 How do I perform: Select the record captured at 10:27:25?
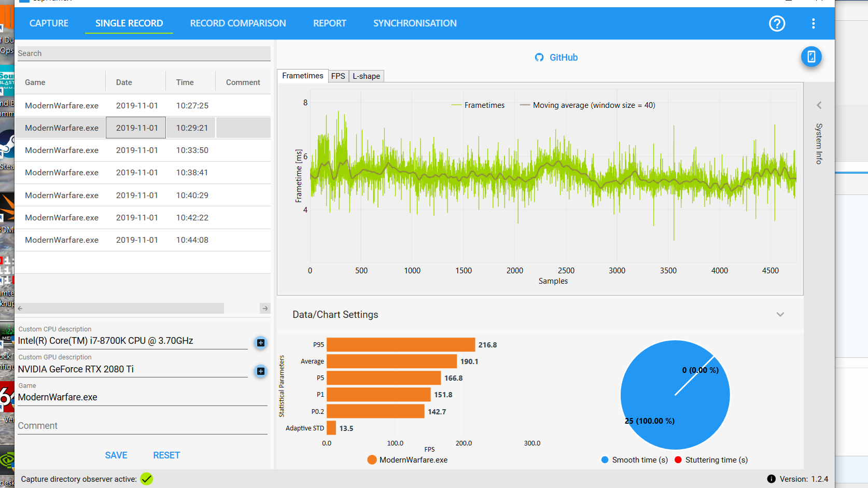[143, 105]
